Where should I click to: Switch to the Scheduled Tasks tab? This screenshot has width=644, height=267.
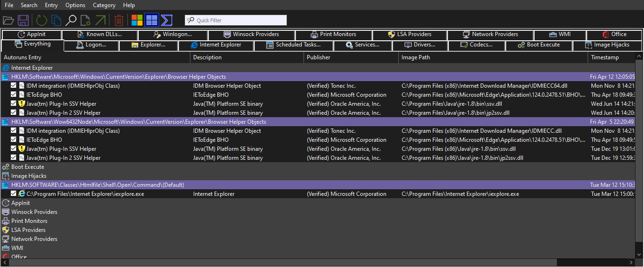pyautogui.click(x=294, y=45)
